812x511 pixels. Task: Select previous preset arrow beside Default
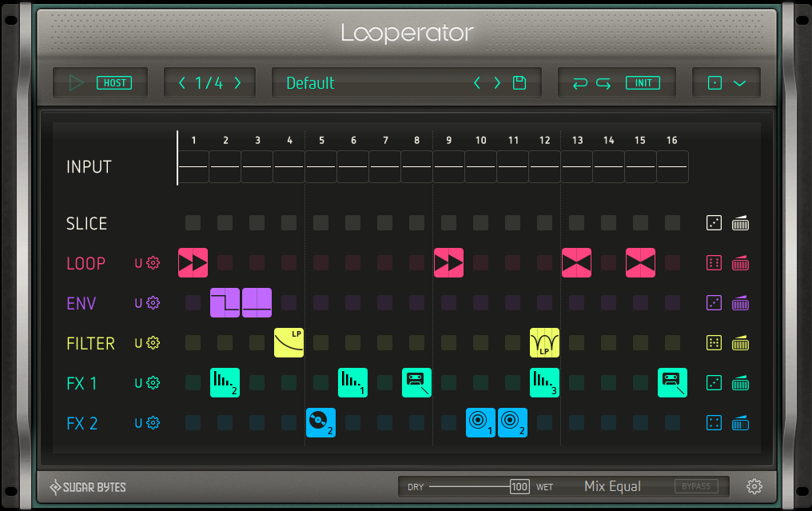click(x=477, y=83)
